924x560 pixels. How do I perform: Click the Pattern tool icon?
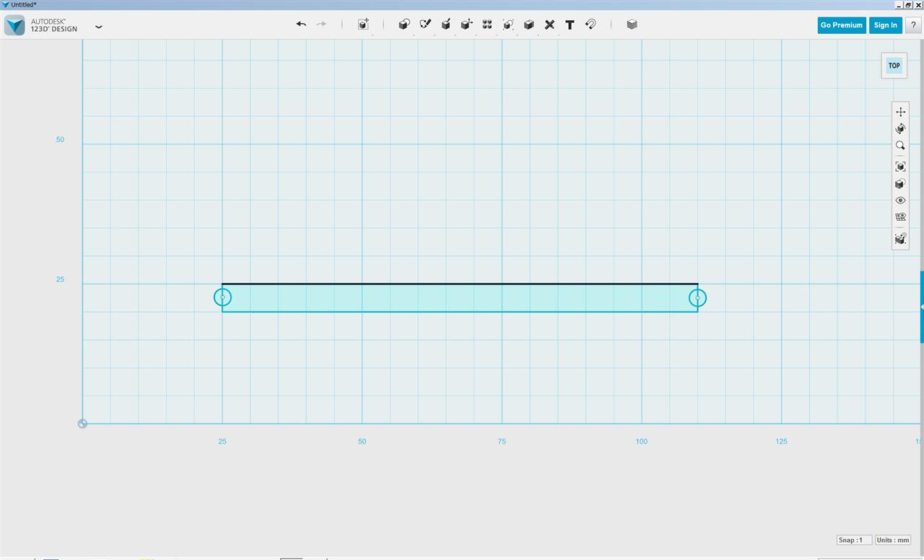487,25
